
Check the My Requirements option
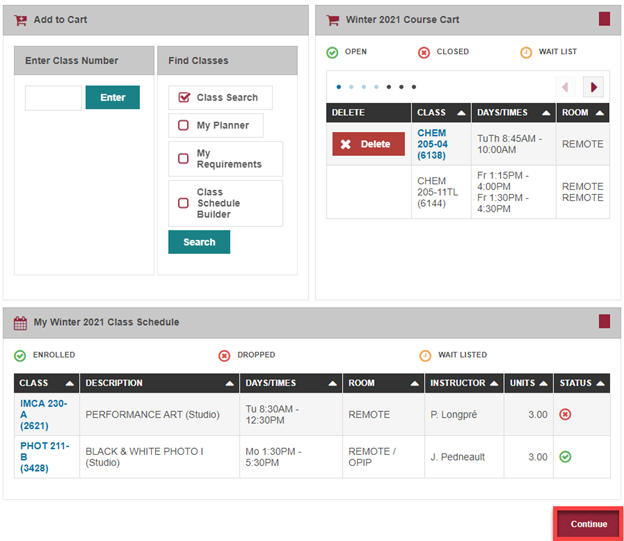tap(183, 158)
